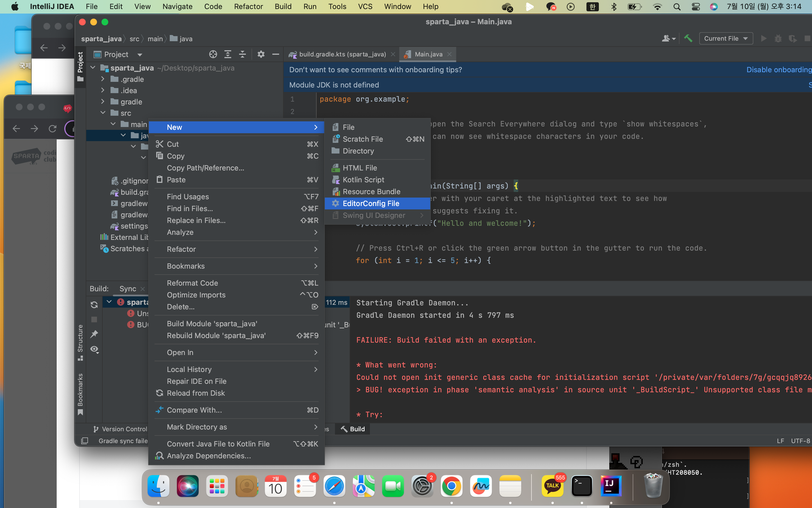Click the stop square in Build panel

[94, 319]
